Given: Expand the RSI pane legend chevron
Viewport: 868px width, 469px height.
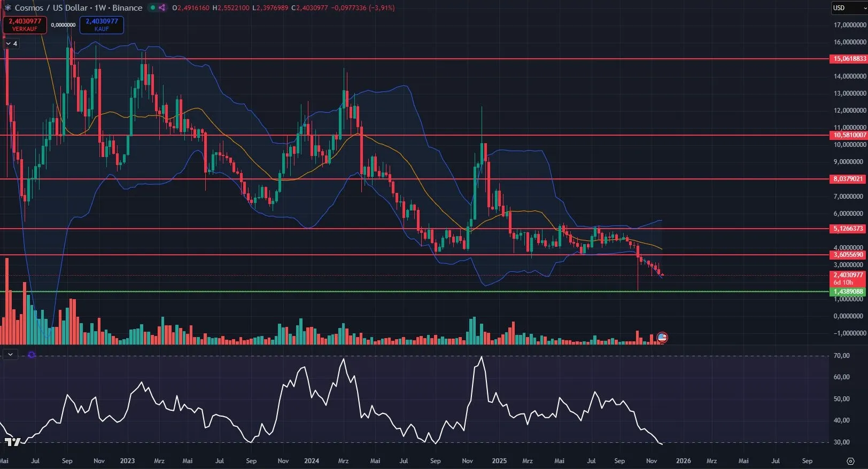Looking at the screenshot, I should tap(10, 354).
